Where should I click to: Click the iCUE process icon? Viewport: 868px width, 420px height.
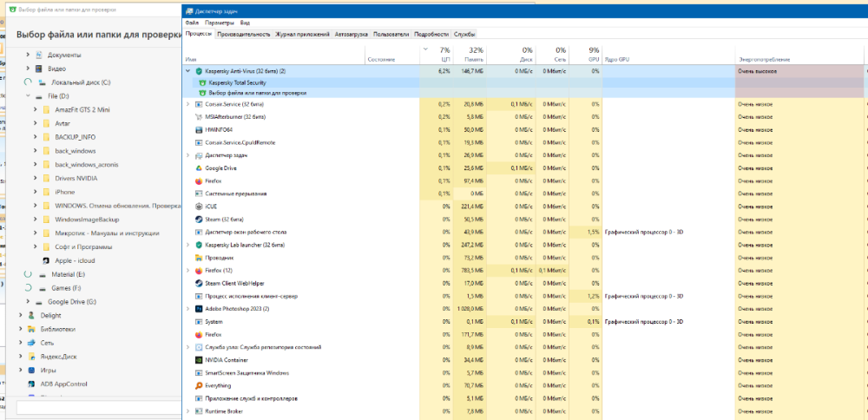tap(199, 207)
